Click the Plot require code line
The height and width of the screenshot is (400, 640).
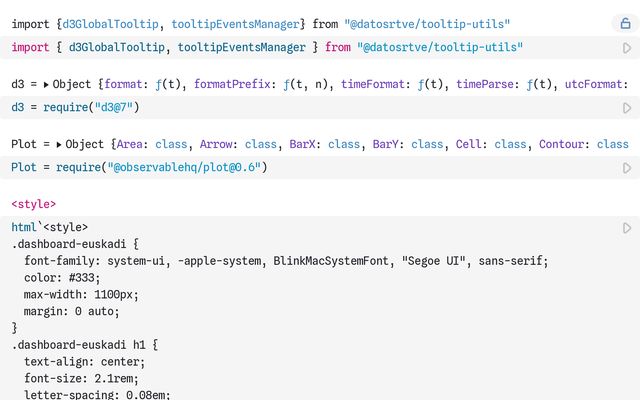pos(138,167)
